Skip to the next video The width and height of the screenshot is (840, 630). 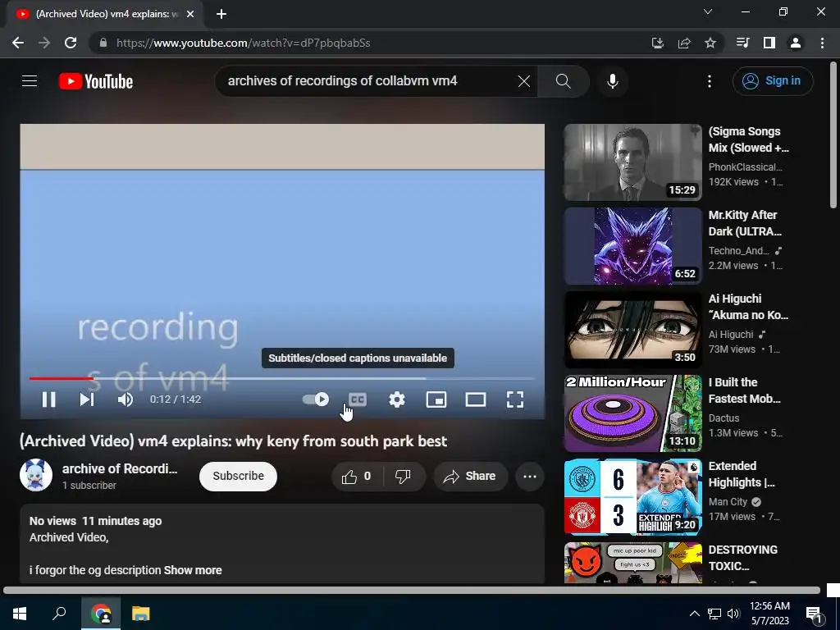tap(87, 399)
